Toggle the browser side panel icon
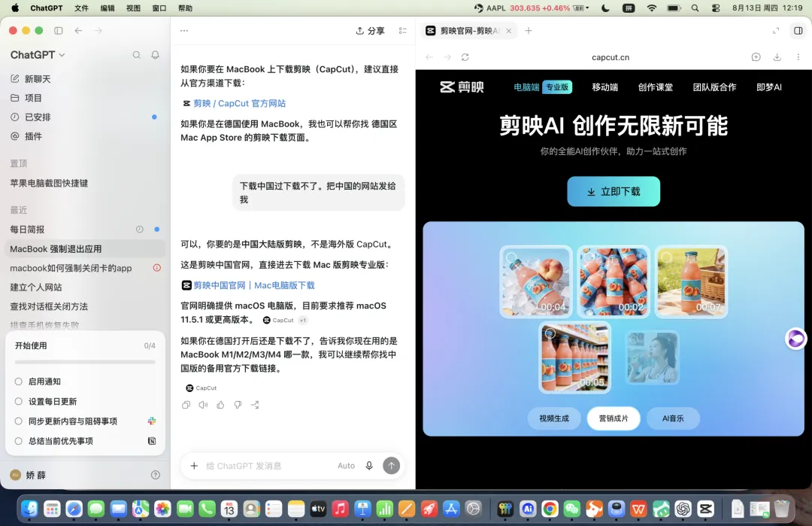The height and width of the screenshot is (526, 812). click(x=798, y=31)
